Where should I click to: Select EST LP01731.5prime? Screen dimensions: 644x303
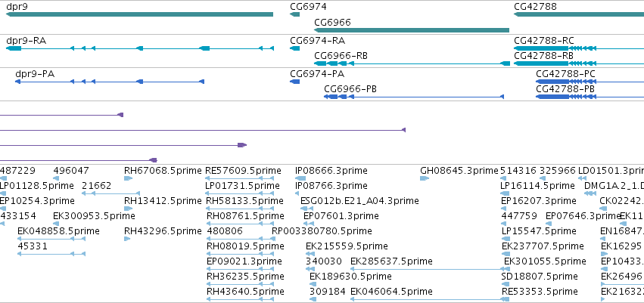point(243,186)
